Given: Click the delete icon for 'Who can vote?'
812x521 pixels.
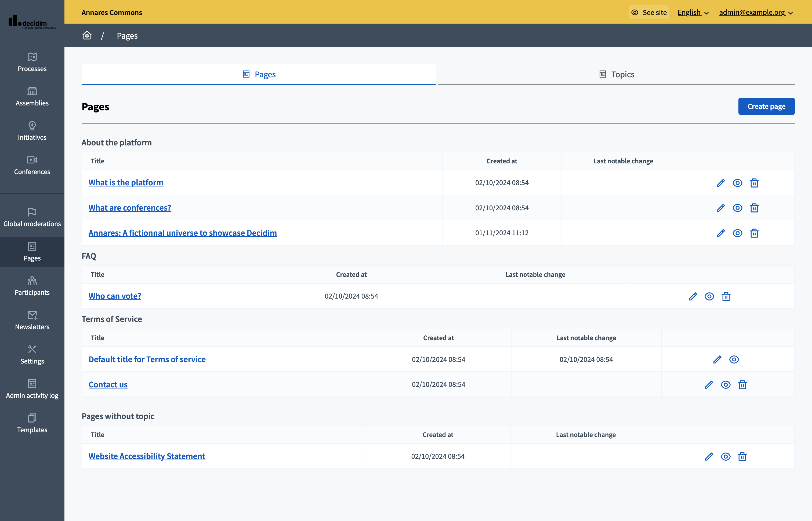Looking at the screenshot, I should [726, 296].
